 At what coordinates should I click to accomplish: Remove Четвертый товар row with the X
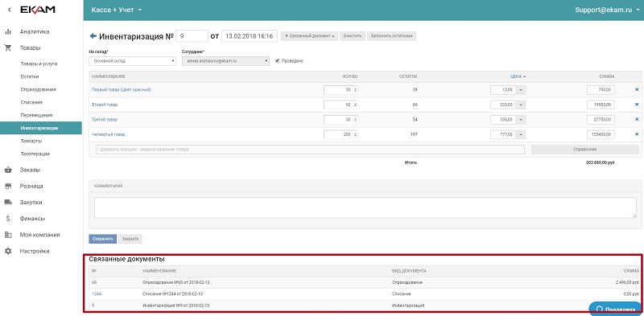637,133
